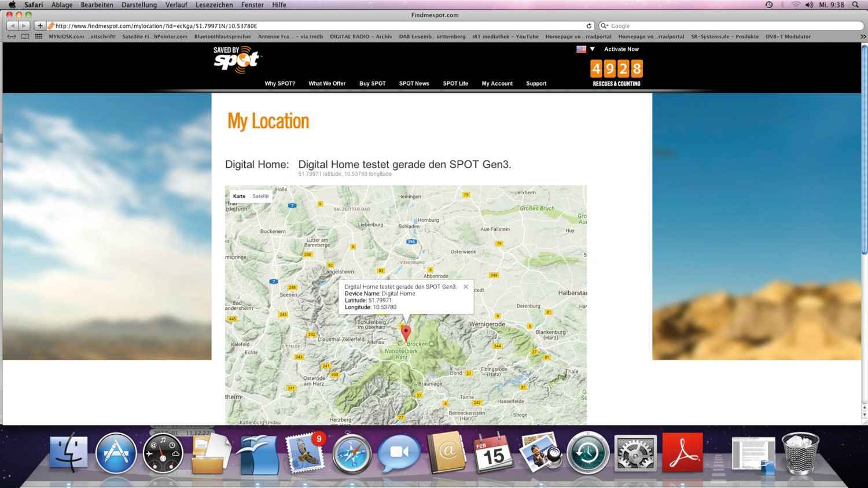
Task: Open IRT mediathek - YouTube bookmark
Action: (x=505, y=36)
